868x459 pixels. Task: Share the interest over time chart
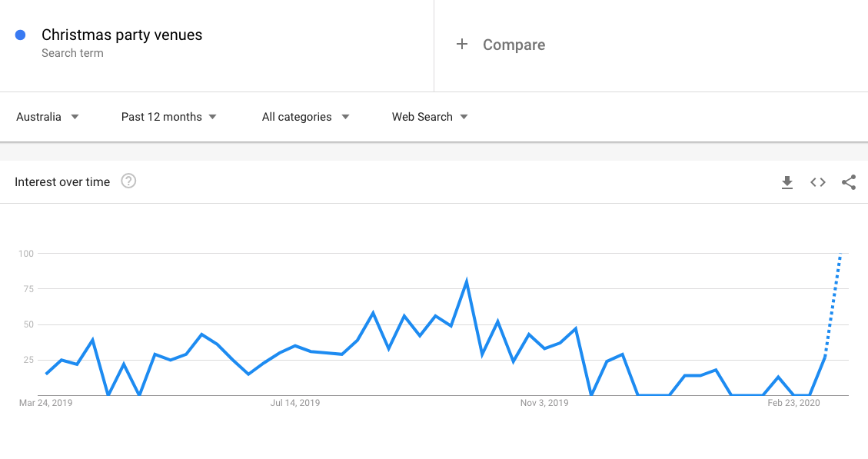tap(849, 182)
